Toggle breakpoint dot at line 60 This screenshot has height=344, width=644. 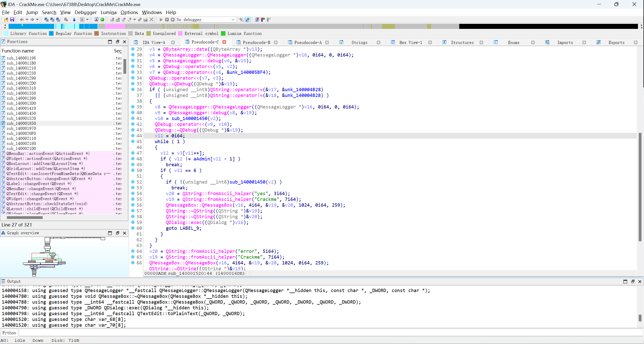tap(133, 228)
